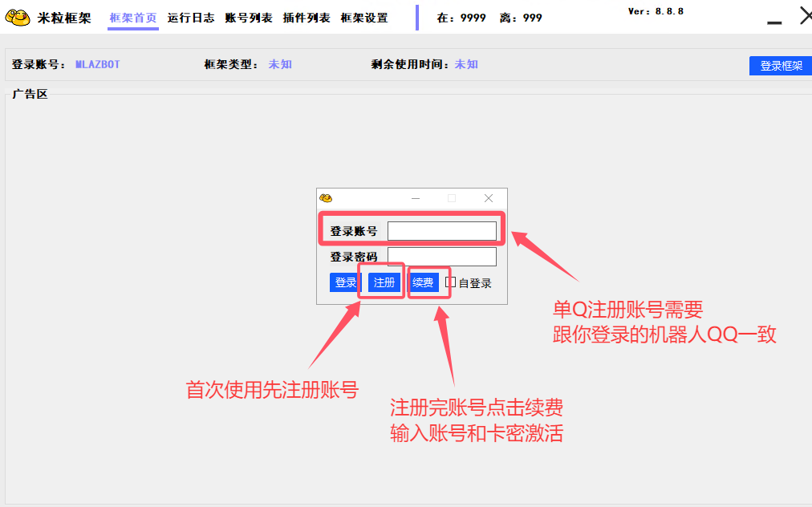812x507 pixels.
Task: Switch to the 运行日志 tab
Action: [x=191, y=17]
